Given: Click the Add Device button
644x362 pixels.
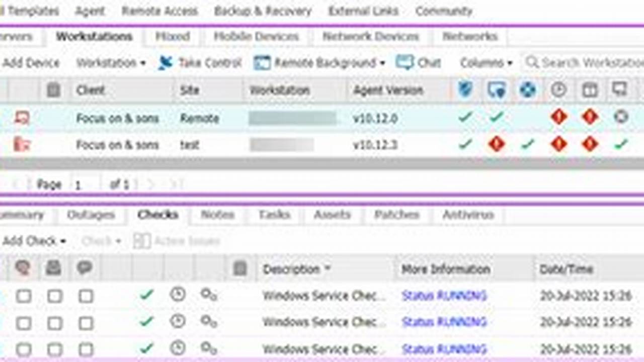Looking at the screenshot, I should [31, 63].
